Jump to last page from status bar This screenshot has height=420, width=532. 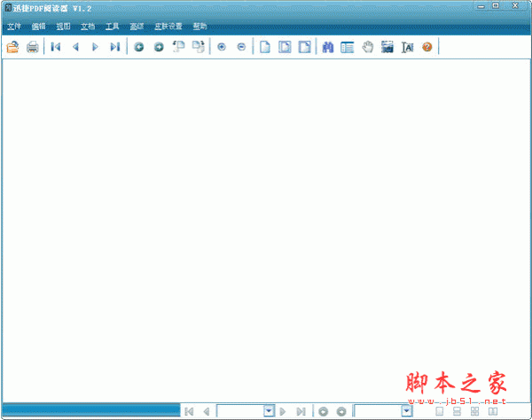click(301, 411)
